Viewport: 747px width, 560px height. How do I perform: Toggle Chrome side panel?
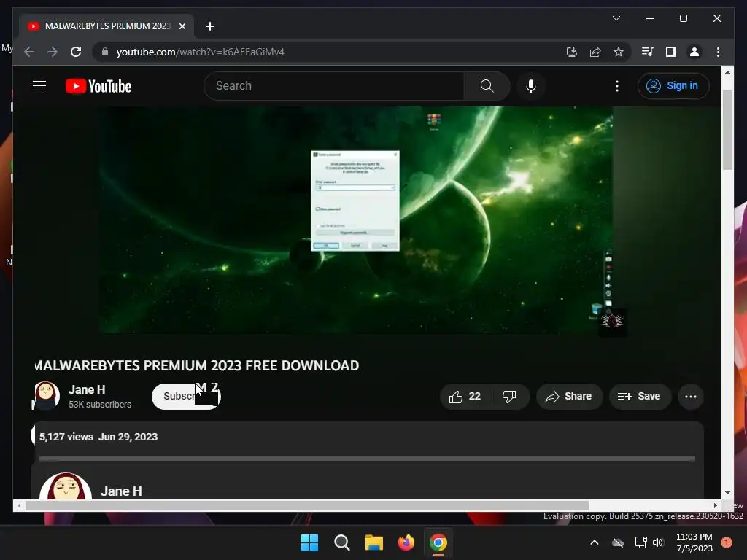click(671, 52)
